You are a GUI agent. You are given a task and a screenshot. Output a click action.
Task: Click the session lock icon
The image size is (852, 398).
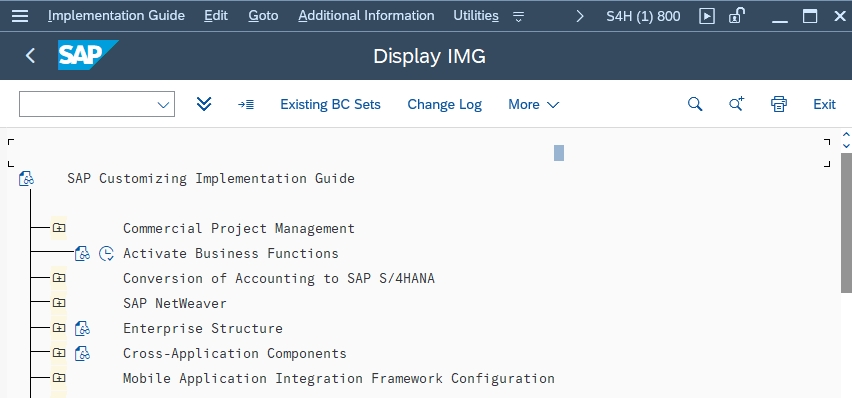pyautogui.click(x=736, y=16)
